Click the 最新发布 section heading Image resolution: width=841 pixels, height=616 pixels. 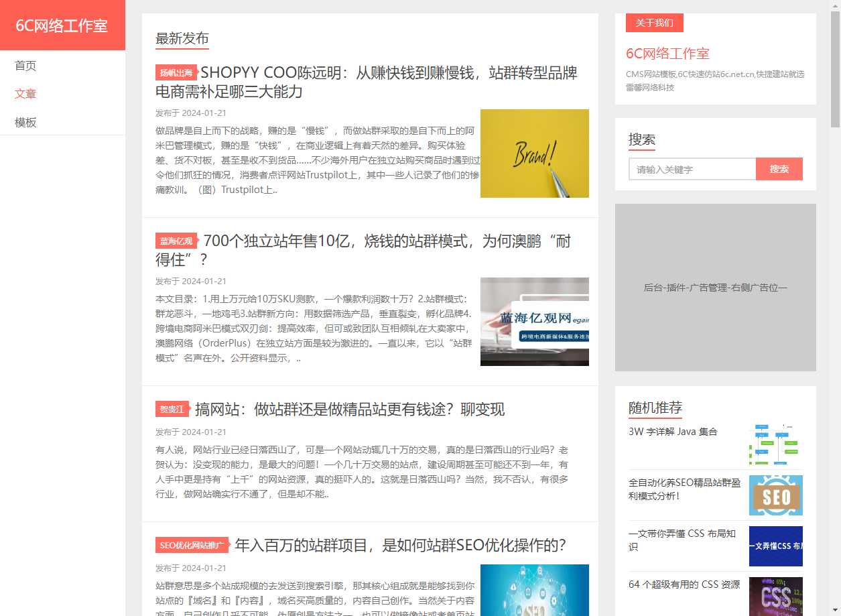pyautogui.click(x=182, y=38)
